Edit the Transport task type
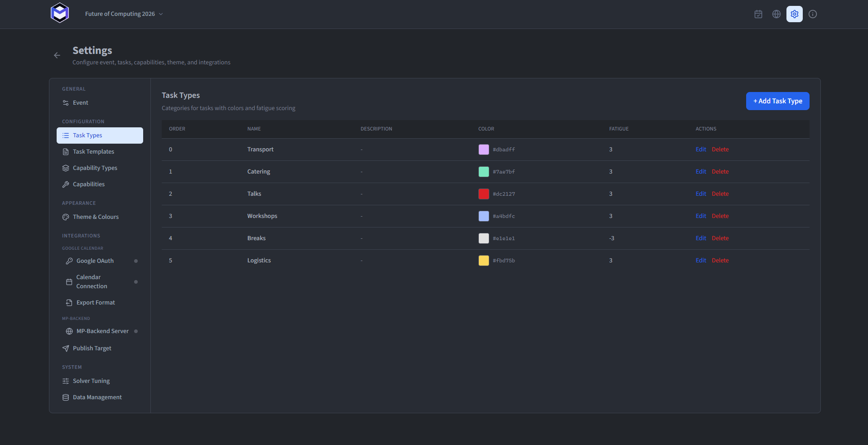The image size is (868, 445). (701, 150)
